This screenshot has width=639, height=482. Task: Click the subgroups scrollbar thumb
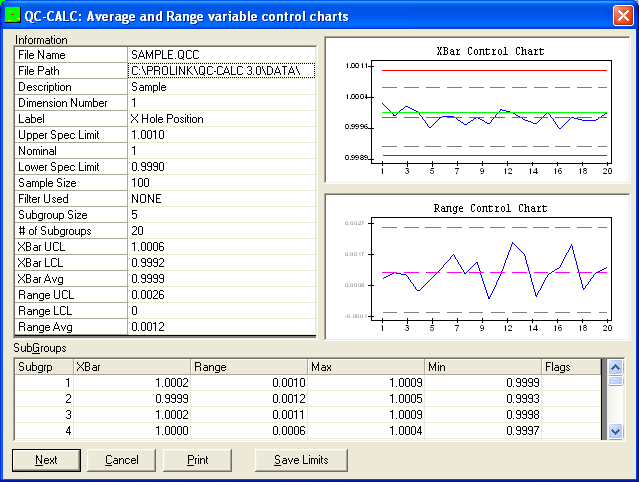tap(615, 381)
